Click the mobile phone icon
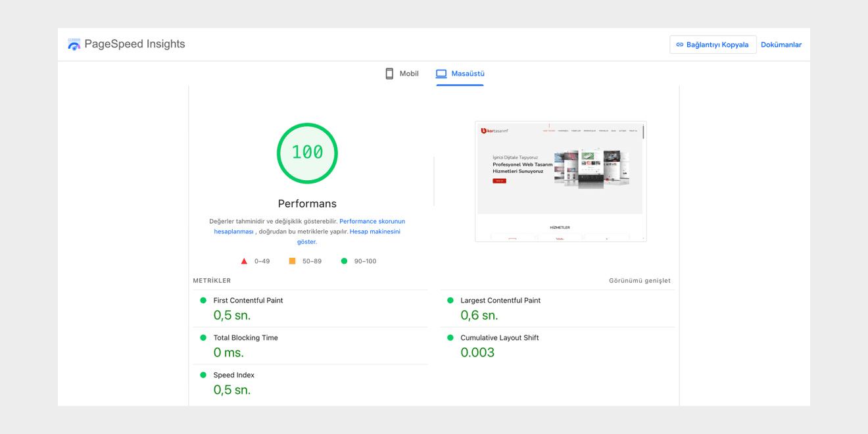Image resolution: width=868 pixels, height=434 pixels. [389, 74]
